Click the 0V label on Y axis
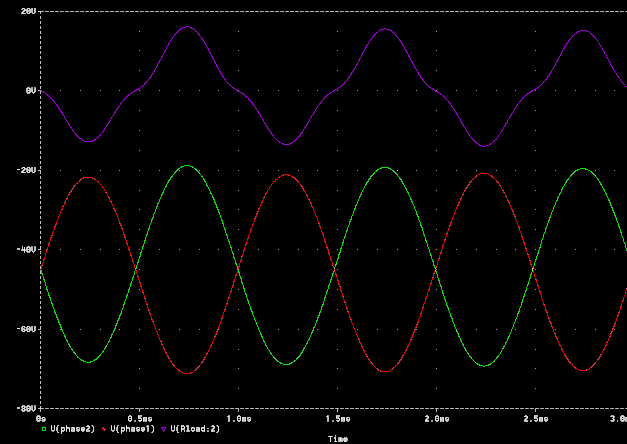Image resolution: width=627 pixels, height=444 pixels. [x=30, y=90]
